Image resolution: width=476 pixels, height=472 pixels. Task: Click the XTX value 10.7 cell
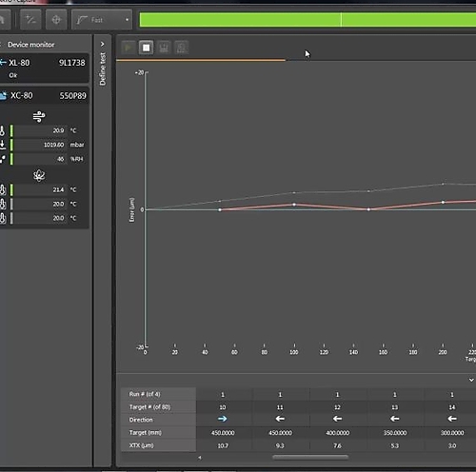click(223, 445)
